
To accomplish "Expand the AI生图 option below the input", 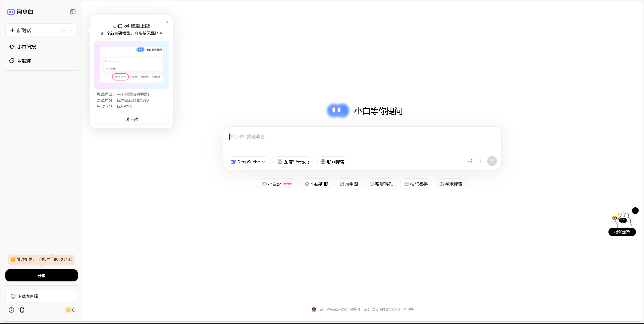I will pyautogui.click(x=348, y=184).
